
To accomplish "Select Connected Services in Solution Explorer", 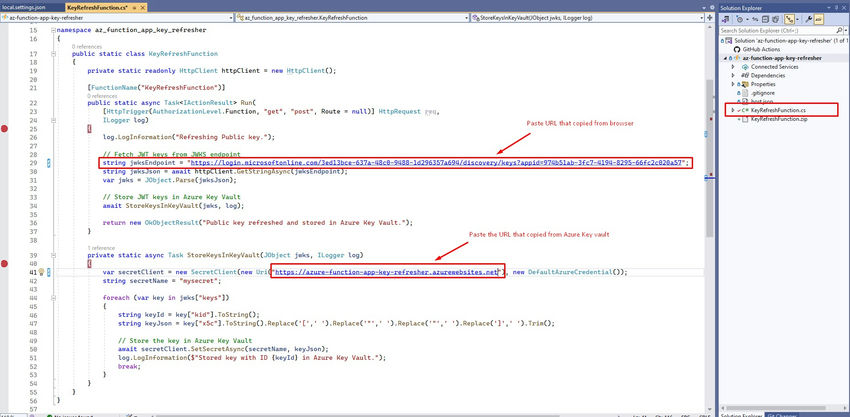I will coord(774,67).
